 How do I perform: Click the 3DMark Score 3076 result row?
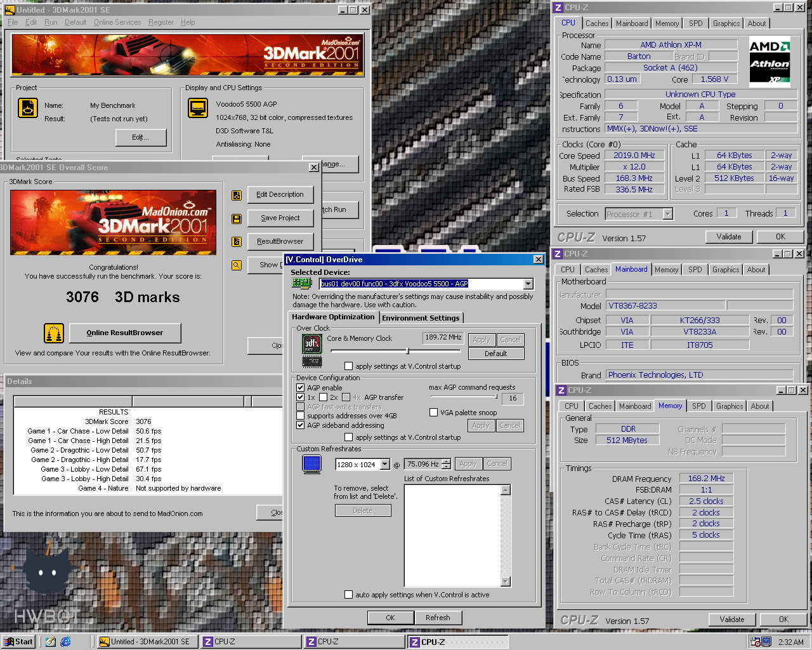(x=148, y=421)
